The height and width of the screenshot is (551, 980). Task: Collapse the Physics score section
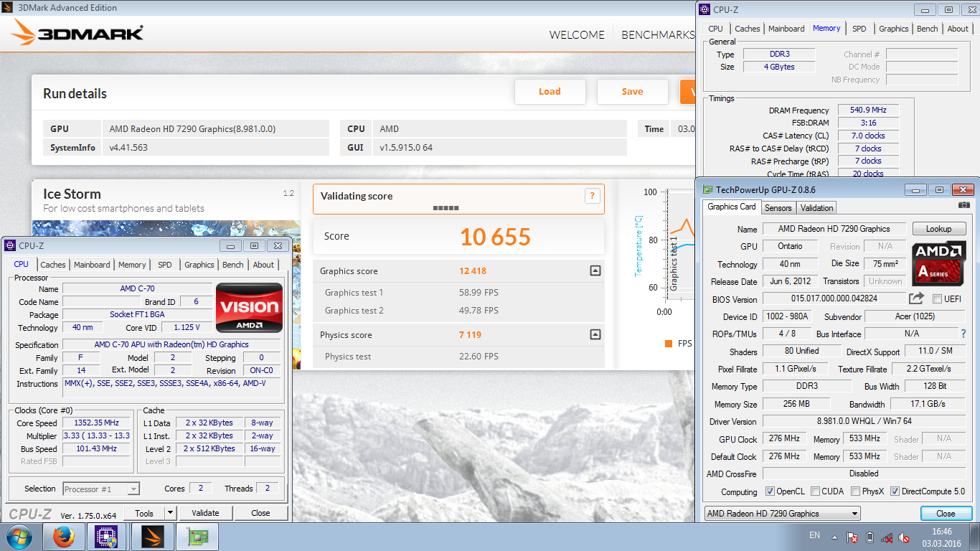pyautogui.click(x=595, y=334)
